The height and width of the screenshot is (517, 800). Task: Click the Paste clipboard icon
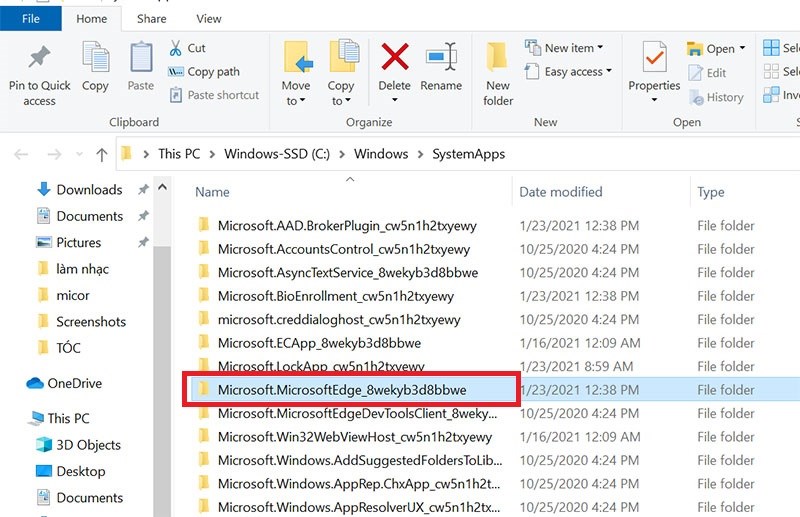click(141, 57)
